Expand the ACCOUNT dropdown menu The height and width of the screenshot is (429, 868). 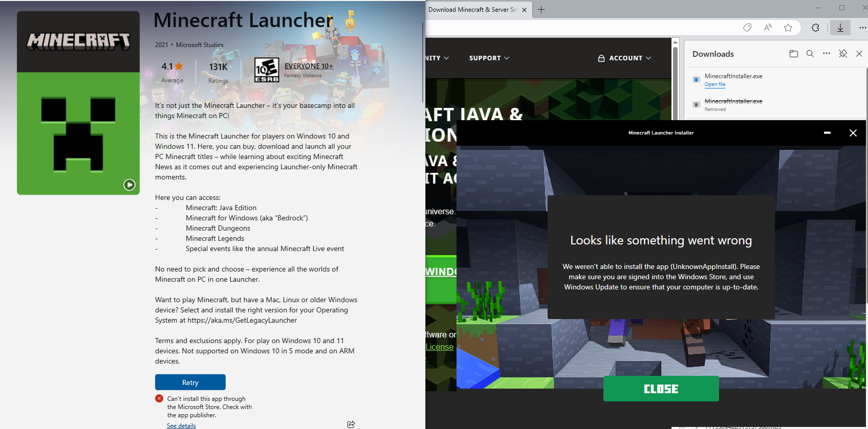(x=624, y=58)
